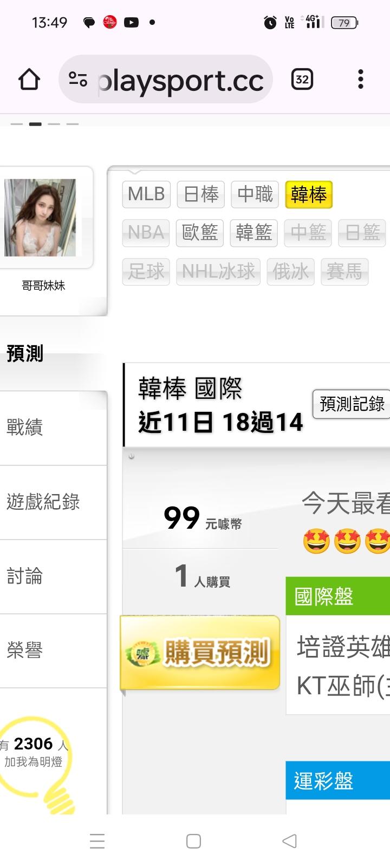
Task: Open the tab switcher showing 32 tabs
Action: pyautogui.click(x=302, y=80)
